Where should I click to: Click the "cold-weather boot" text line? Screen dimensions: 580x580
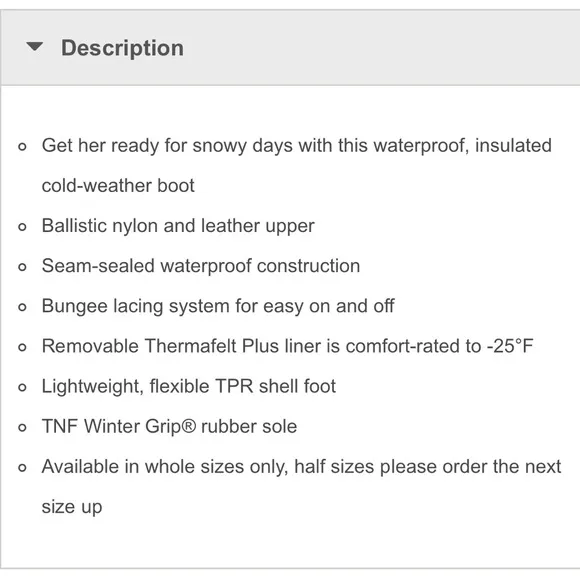point(118,186)
